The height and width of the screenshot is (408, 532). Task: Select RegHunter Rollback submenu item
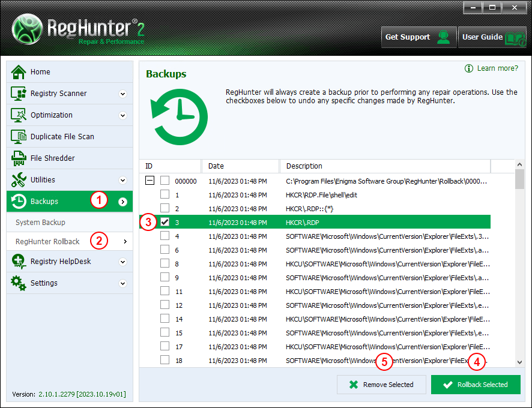coord(47,242)
